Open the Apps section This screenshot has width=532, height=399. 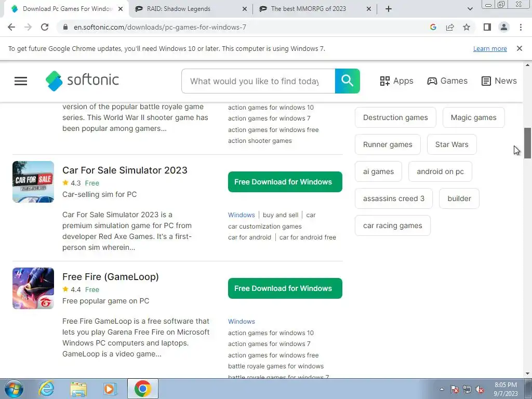pos(396,81)
